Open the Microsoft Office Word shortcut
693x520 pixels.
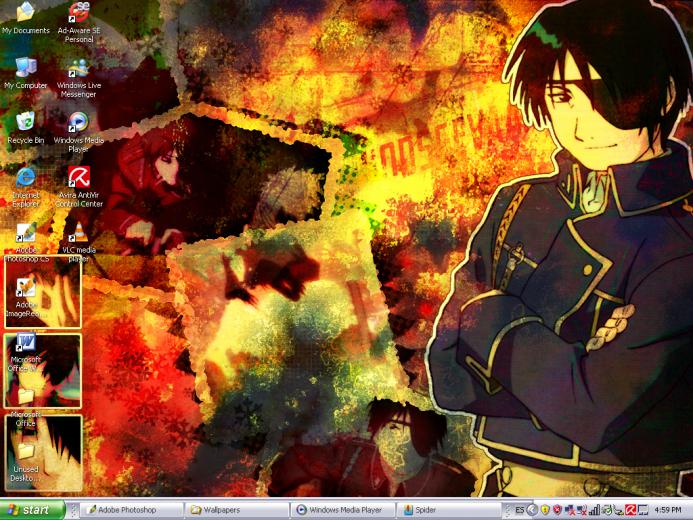click(26, 352)
